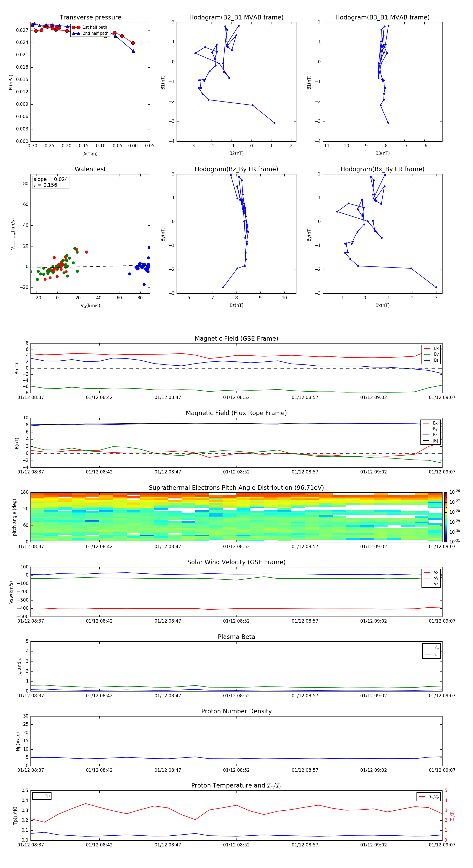Click the 'Tp' legend entry
Viewport: 473px width, 868px height.
tap(42, 796)
